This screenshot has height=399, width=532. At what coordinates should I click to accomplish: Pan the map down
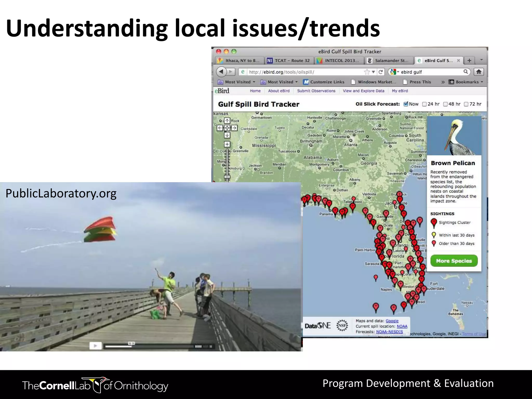point(227,135)
